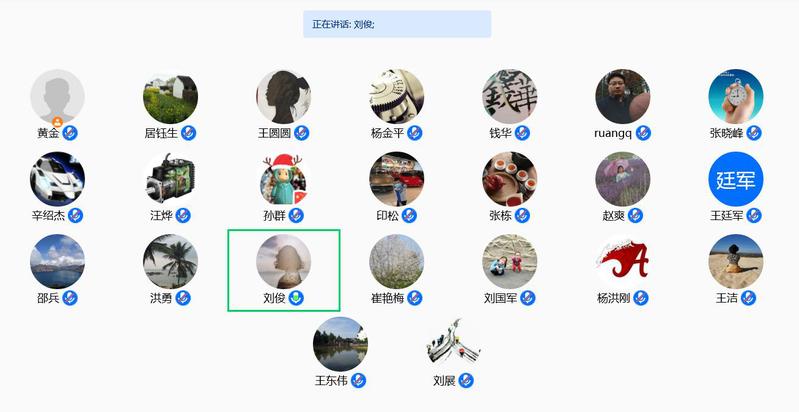
Task: Toggle the microphone icon next to 王廷军
Action: click(x=754, y=216)
